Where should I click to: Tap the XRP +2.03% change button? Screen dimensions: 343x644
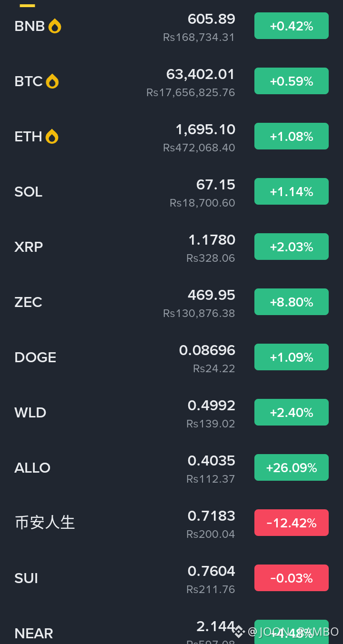click(x=292, y=247)
